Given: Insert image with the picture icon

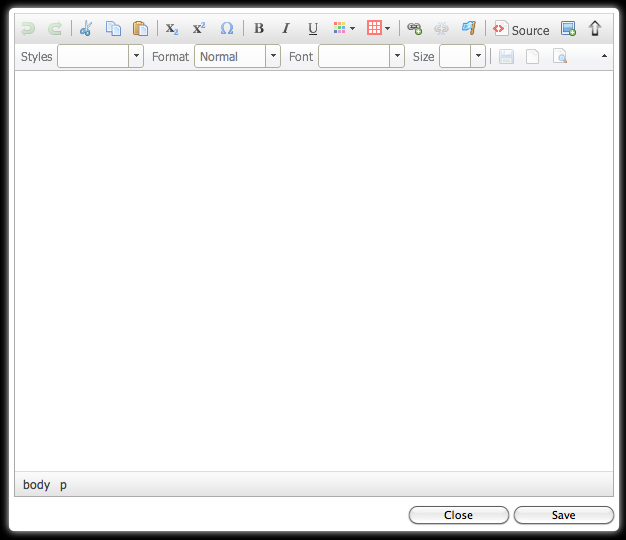Looking at the screenshot, I should point(568,29).
